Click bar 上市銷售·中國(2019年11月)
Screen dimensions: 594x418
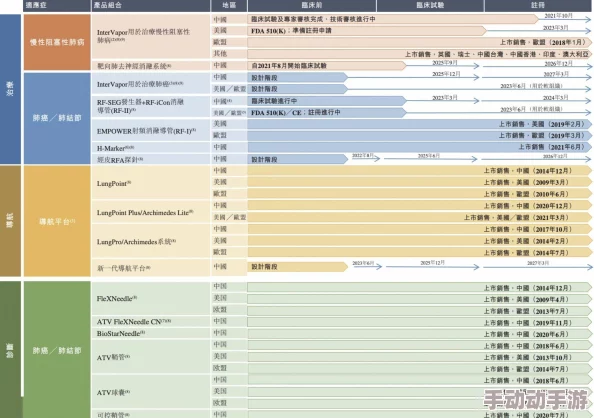[x=420, y=323]
